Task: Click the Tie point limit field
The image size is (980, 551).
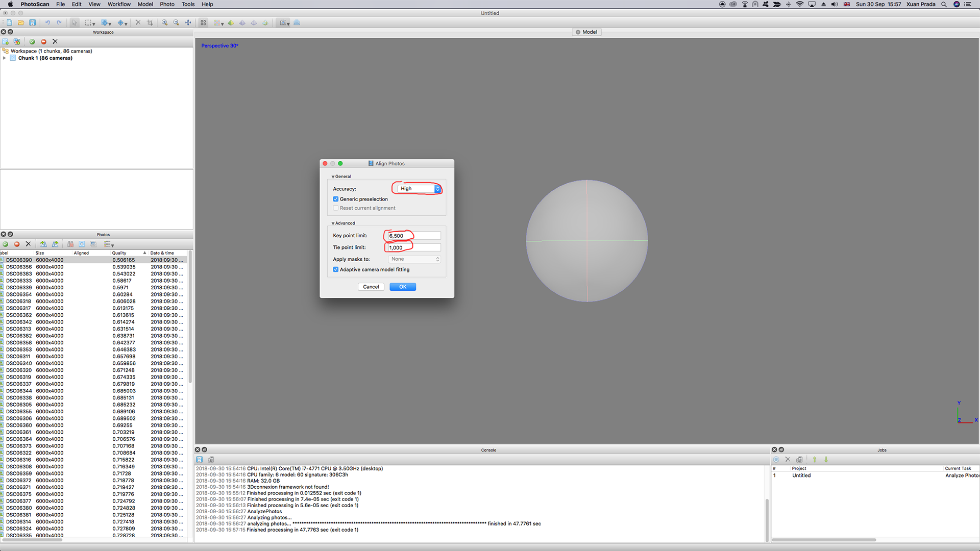Action: coord(414,247)
